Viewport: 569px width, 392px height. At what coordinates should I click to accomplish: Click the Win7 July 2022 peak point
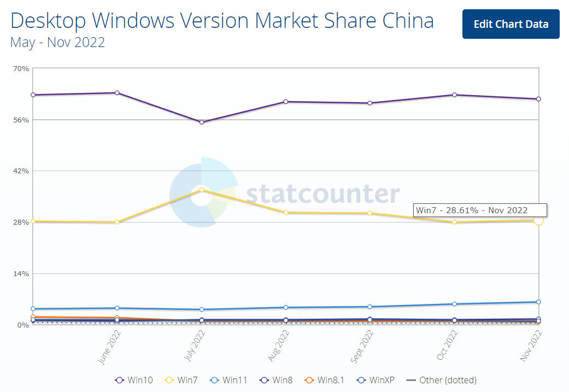tap(202, 190)
